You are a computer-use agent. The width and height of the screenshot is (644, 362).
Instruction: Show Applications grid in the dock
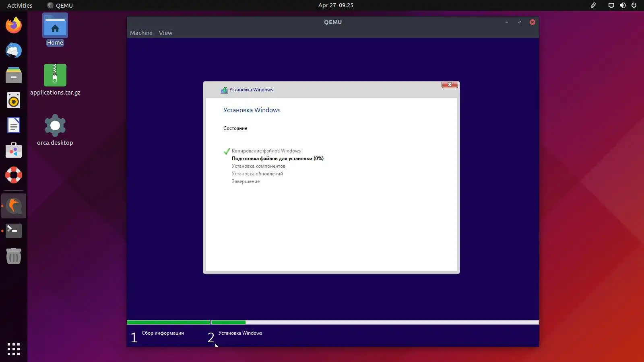pos(14,349)
